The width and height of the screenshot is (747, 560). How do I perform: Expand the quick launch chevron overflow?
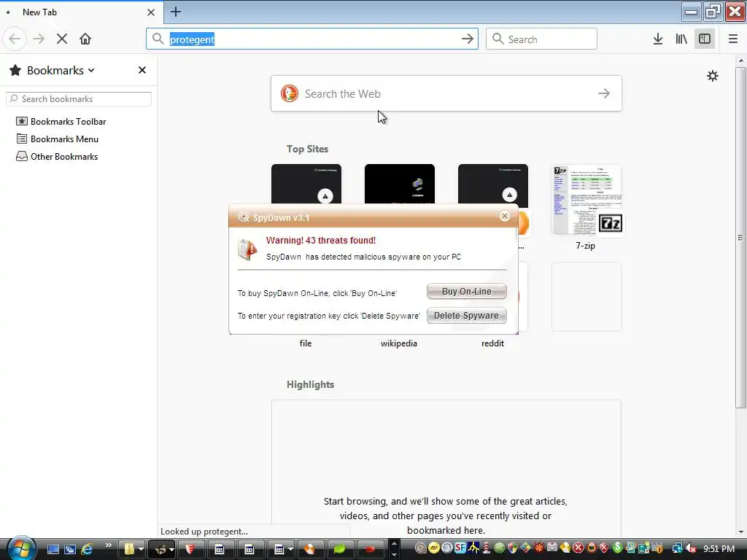108,545
